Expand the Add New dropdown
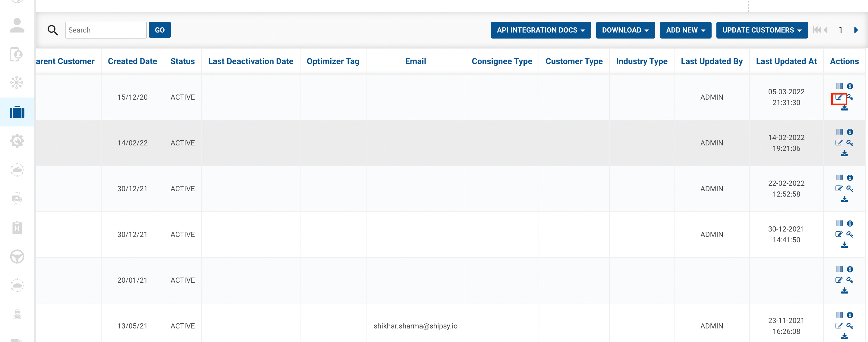Screen dimensions: 868x342 point(685,30)
